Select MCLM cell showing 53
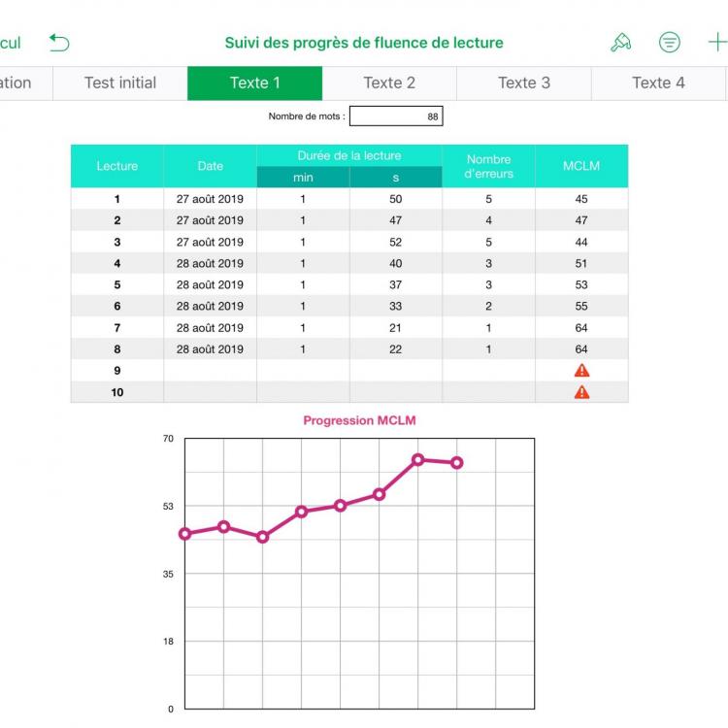The height and width of the screenshot is (728, 728). (x=581, y=284)
